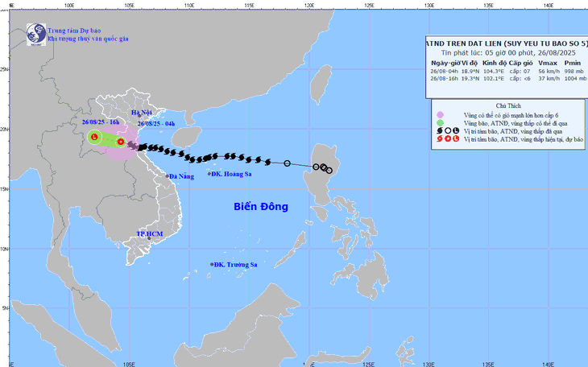Click the pink circle in the legend
This screenshot has height=367, width=588.
click(x=441, y=115)
